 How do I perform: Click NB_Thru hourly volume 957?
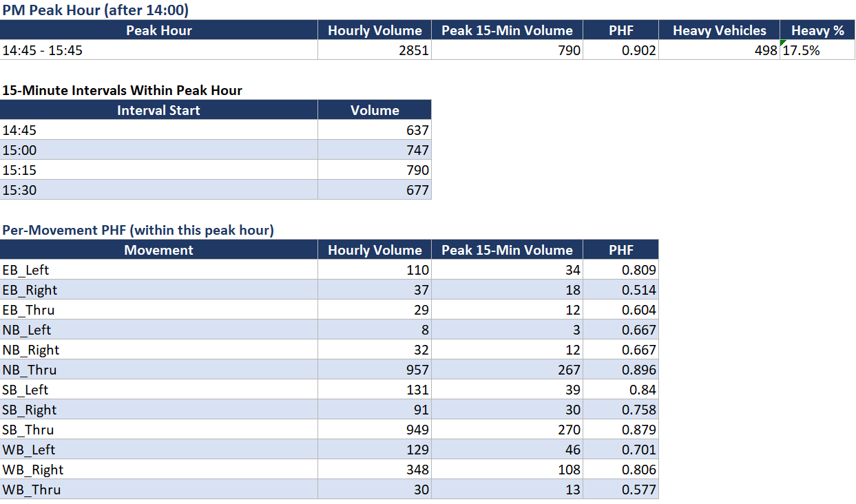tap(375, 370)
